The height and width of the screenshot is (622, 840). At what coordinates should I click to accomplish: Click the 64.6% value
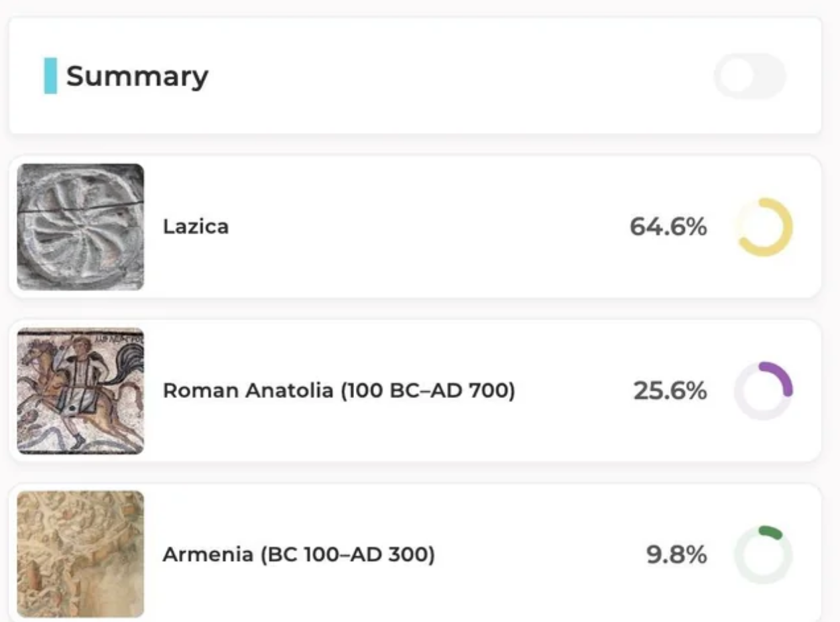click(668, 227)
